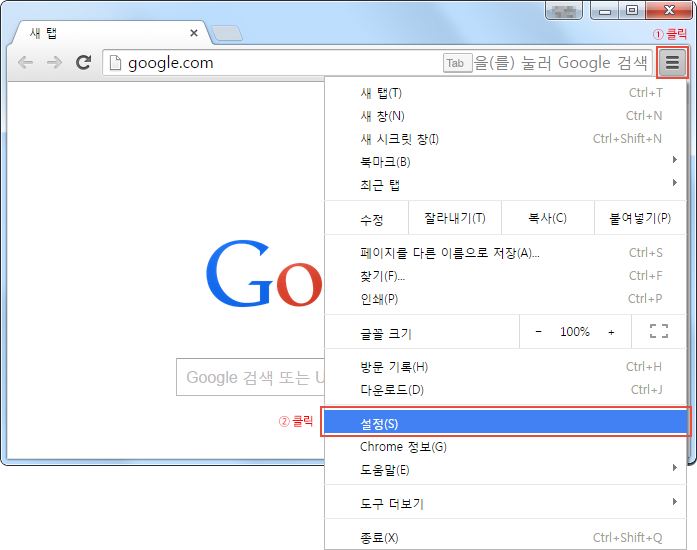Screen dimensions: 697x550
Task: Open 새 시크릿 창(I) incognito window
Action: (x=505, y=139)
